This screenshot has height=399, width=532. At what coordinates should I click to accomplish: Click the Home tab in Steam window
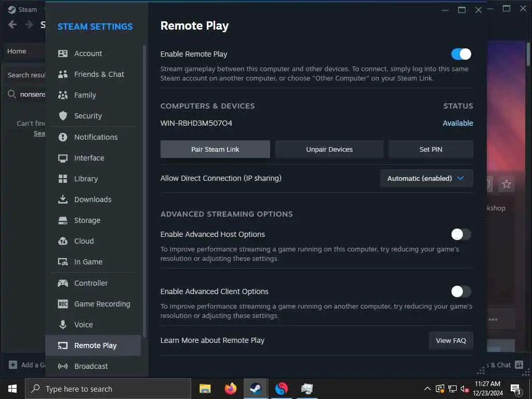click(x=17, y=51)
